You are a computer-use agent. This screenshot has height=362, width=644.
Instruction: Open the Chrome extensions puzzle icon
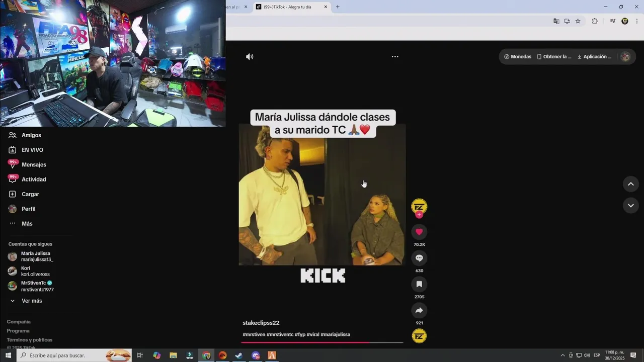click(595, 21)
